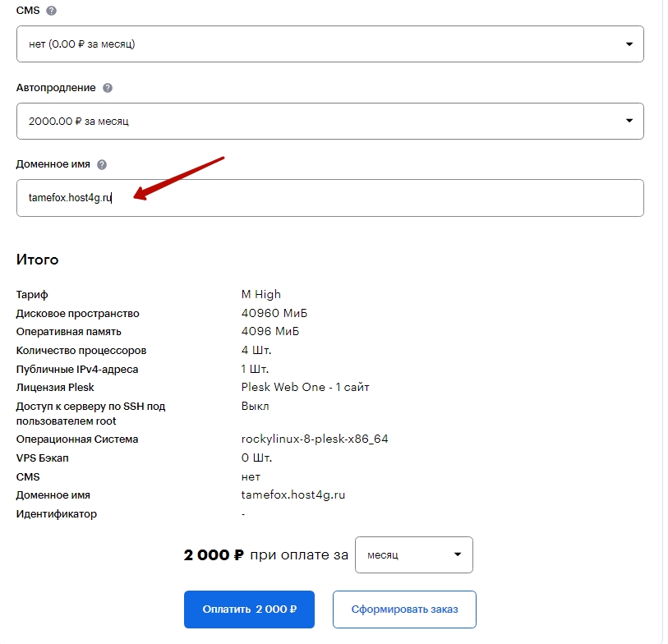Viewport: 668px width, 644px height.
Task: Click the Автопродление field label
Action: click(x=56, y=88)
